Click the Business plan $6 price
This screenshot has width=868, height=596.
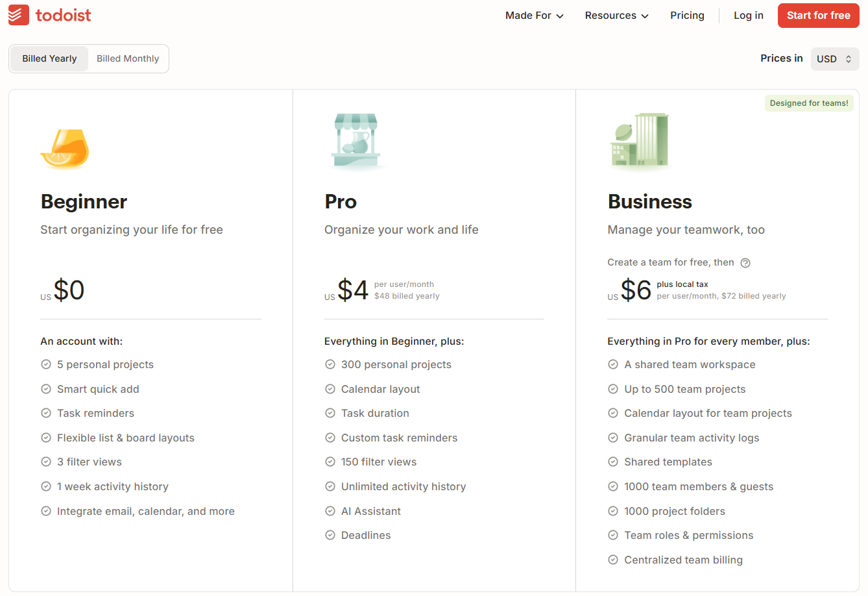[x=635, y=290]
